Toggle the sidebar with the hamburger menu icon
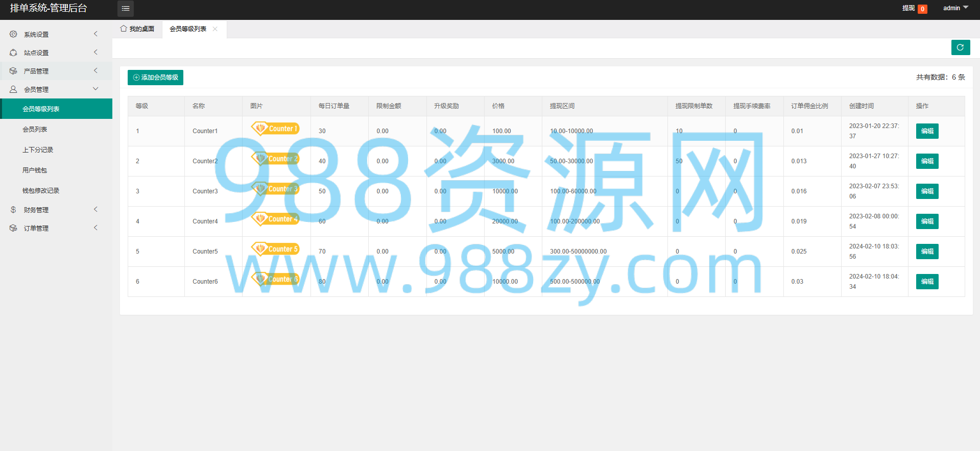 click(x=126, y=9)
